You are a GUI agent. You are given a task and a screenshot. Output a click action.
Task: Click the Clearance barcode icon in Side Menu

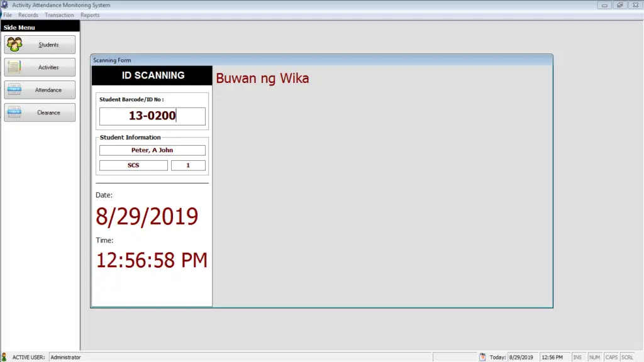pyautogui.click(x=15, y=112)
